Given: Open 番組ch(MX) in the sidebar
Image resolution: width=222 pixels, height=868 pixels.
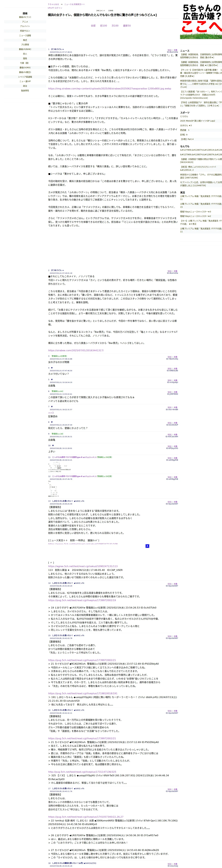Looking at the screenshot, I should [x=25, y=68].
